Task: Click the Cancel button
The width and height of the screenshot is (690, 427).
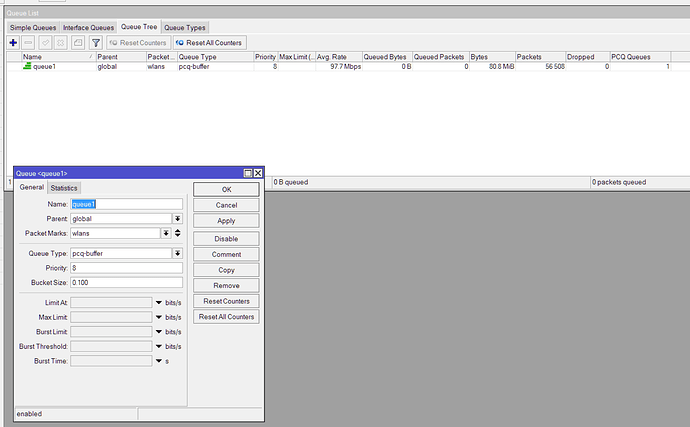Action: coord(226,205)
